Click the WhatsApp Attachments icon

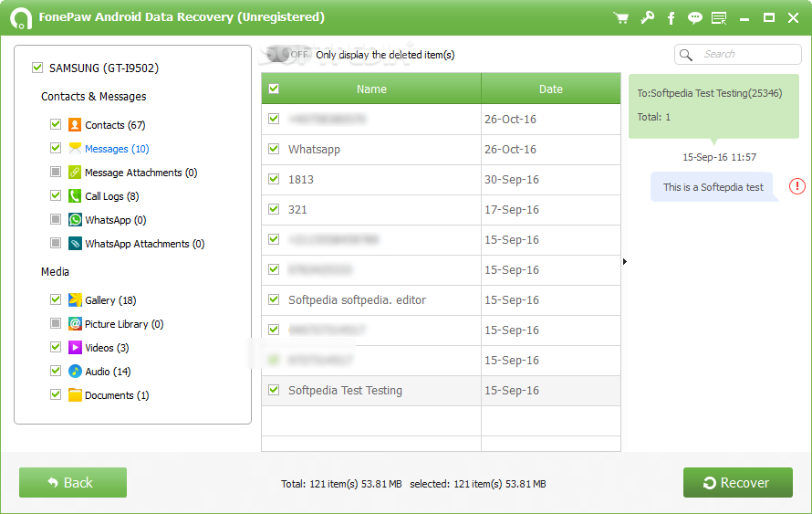tap(75, 244)
